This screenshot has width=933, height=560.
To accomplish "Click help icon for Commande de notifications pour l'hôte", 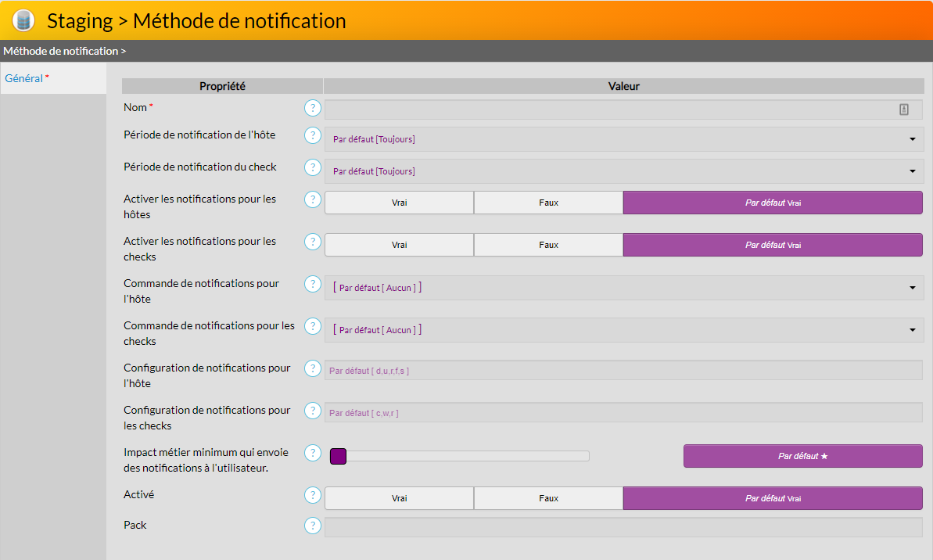I will 313,284.
